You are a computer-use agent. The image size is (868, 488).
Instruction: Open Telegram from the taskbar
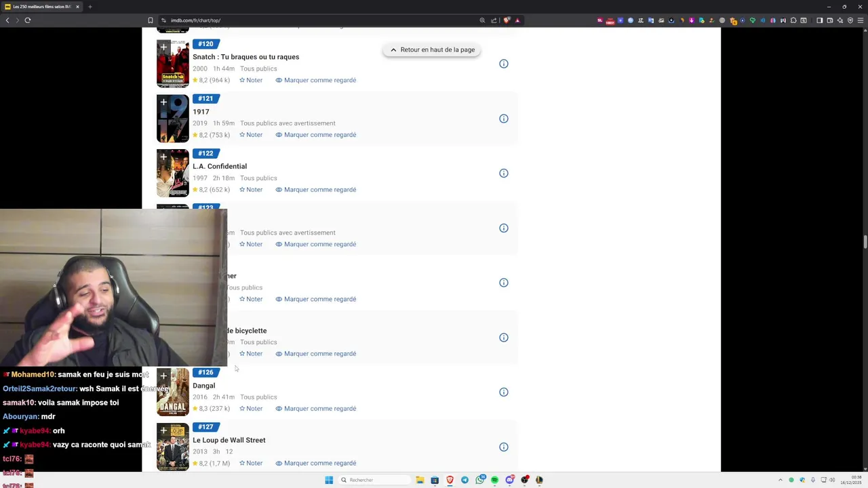pos(465,480)
